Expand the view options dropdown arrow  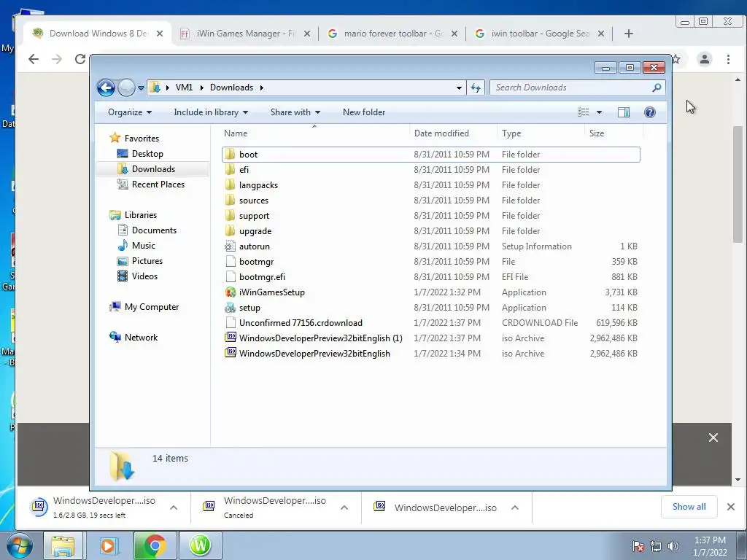(x=600, y=112)
